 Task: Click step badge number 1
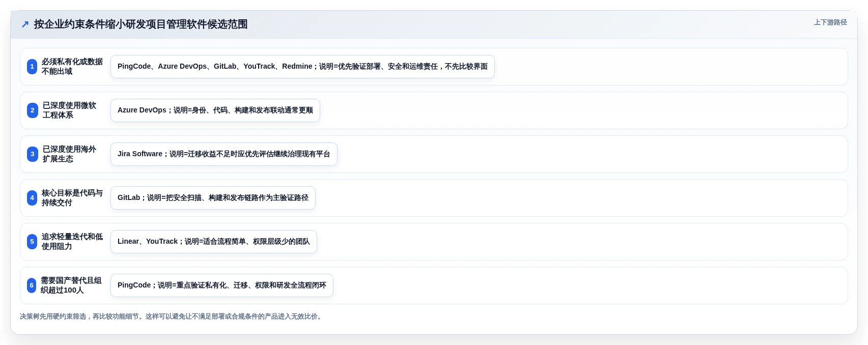tap(32, 67)
